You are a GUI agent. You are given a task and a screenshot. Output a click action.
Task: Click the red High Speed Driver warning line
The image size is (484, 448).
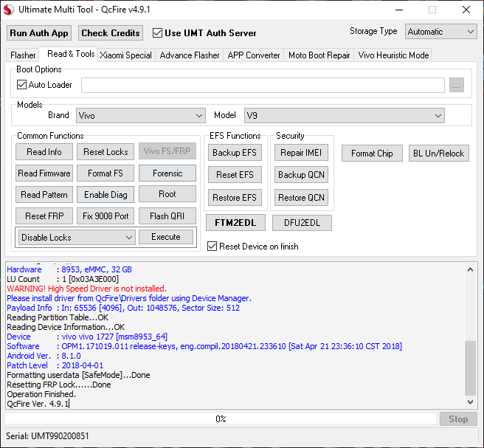pyautogui.click(x=87, y=289)
